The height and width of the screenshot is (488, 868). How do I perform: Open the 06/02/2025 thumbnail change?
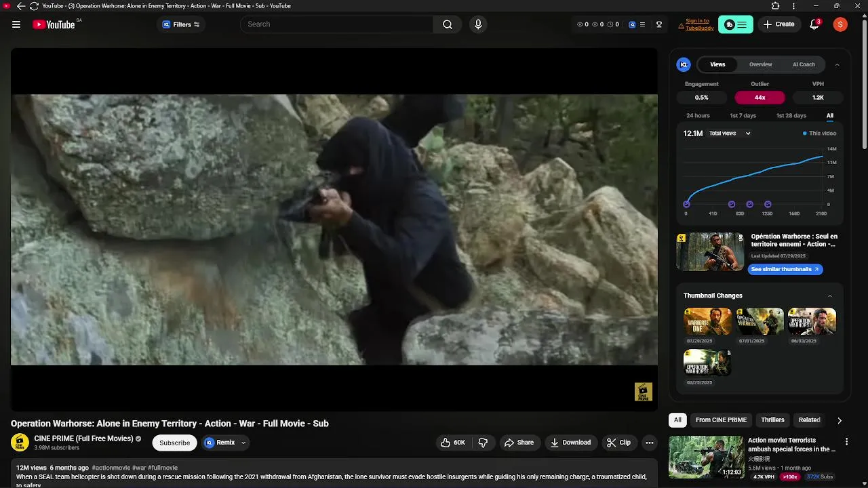click(812, 321)
